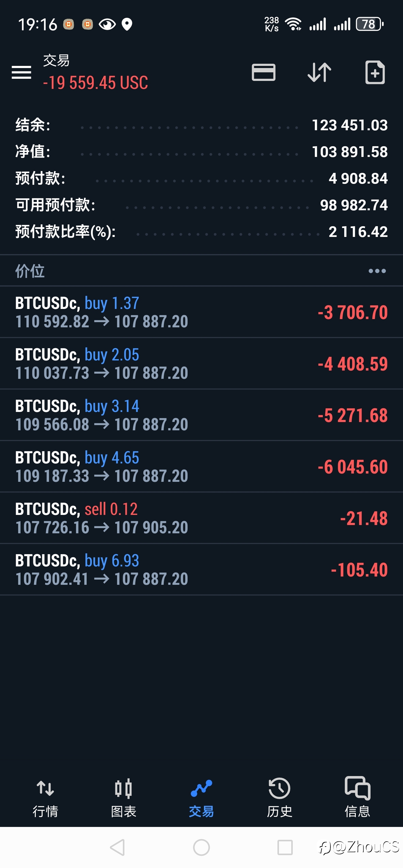Open the 信息 messages tab

(357, 797)
